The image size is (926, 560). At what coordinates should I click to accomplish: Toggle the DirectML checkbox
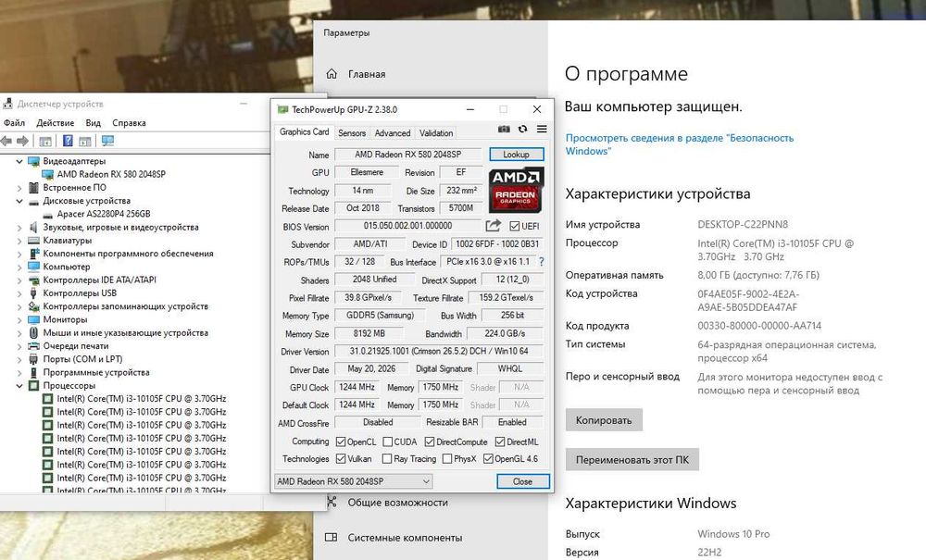point(500,442)
